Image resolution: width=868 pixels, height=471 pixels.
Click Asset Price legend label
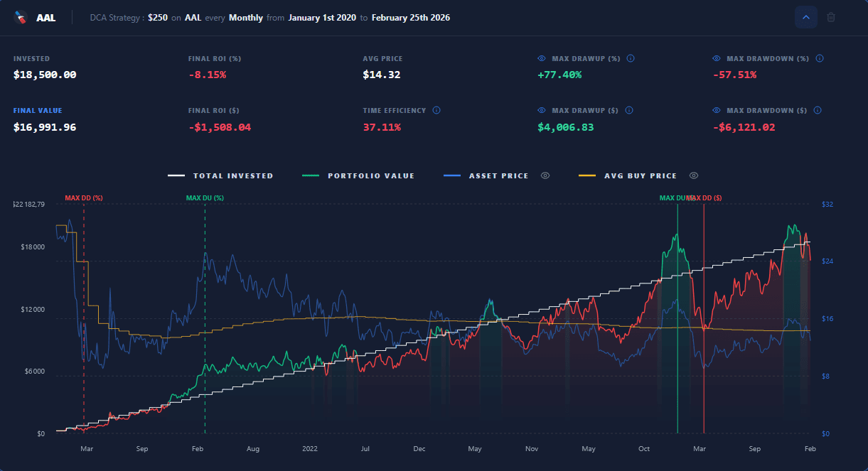point(498,176)
